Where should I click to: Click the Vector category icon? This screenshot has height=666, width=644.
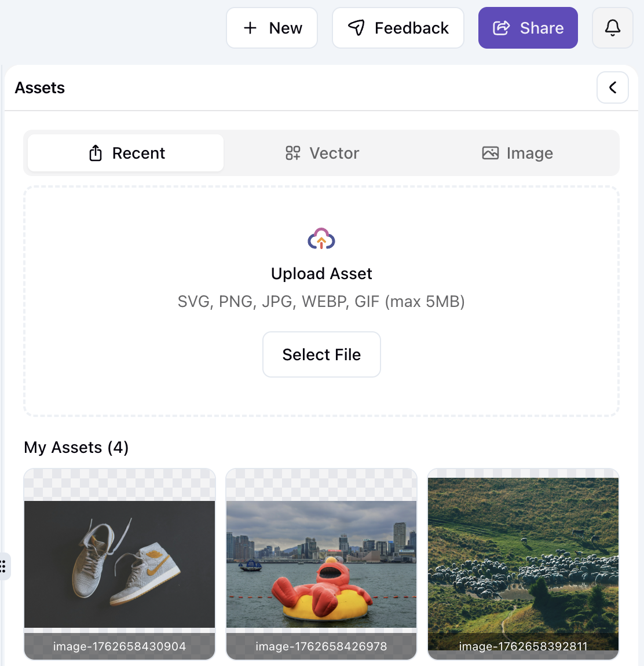(x=292, y=153)
